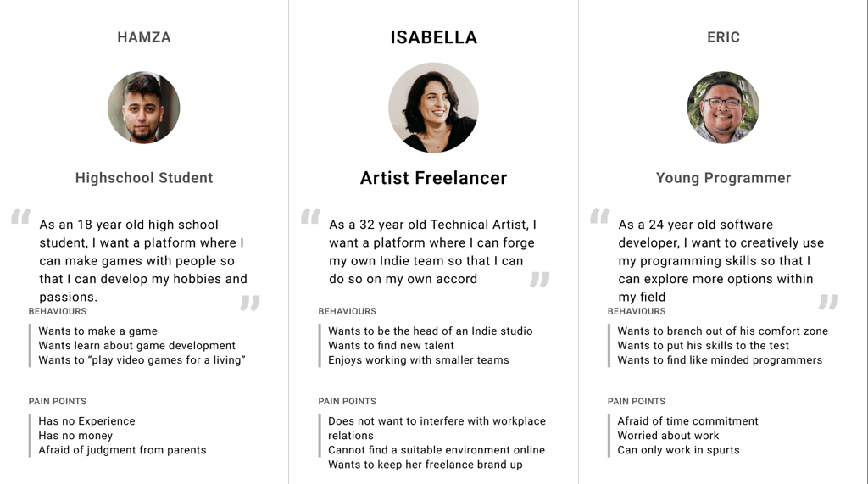This screenshot has width=868, height=484.
Task: Click opening quote mark icon beside Hamza's quote
Action: pos(21,216)
